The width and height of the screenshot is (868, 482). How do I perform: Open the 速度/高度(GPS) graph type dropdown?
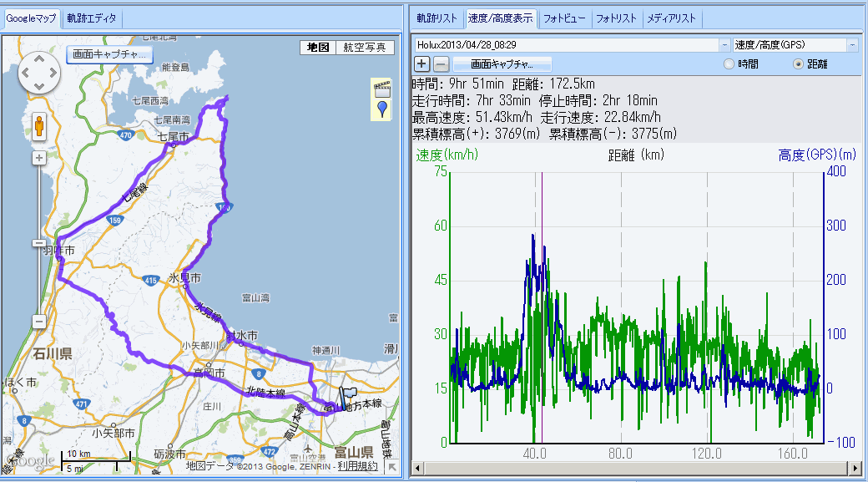[x=852, y=44]
